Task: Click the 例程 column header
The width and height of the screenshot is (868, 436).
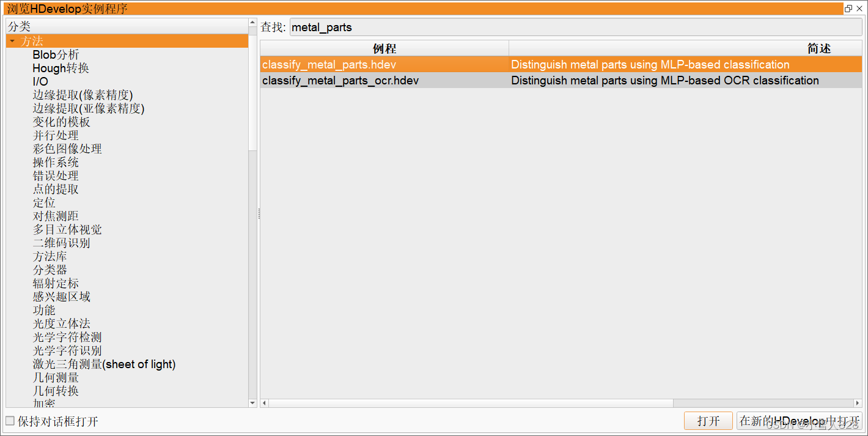Action: 384,48
